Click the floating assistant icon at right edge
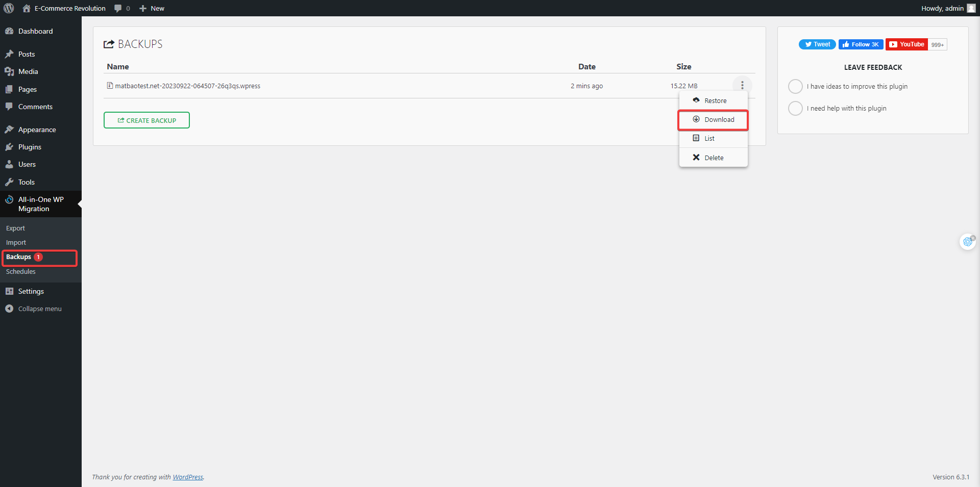 (967, 242)
